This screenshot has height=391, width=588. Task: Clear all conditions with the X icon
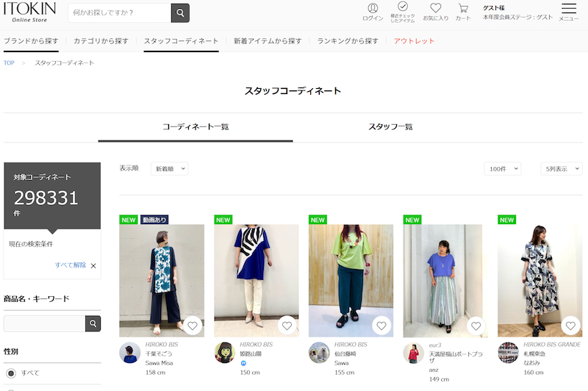pyautogui.click(x=93, y=266)
